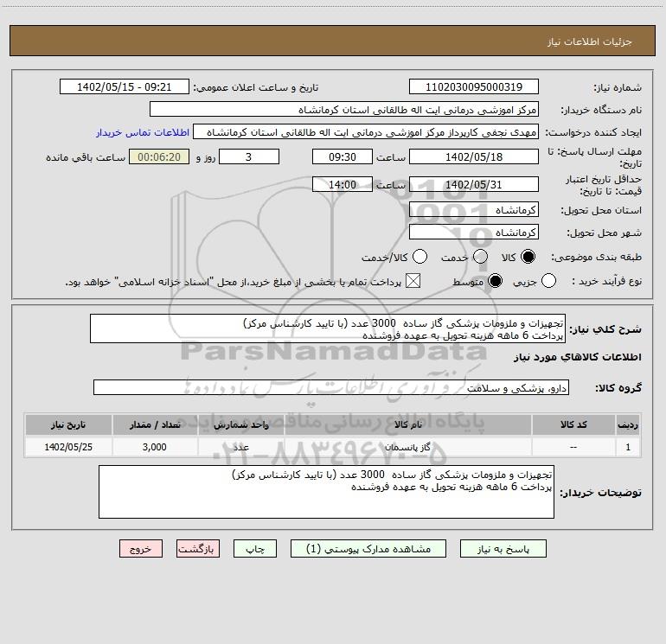This screenshot has height=644, width=666.
Task: Click the پاسخ به نیاز button
Action: (503, 549)
